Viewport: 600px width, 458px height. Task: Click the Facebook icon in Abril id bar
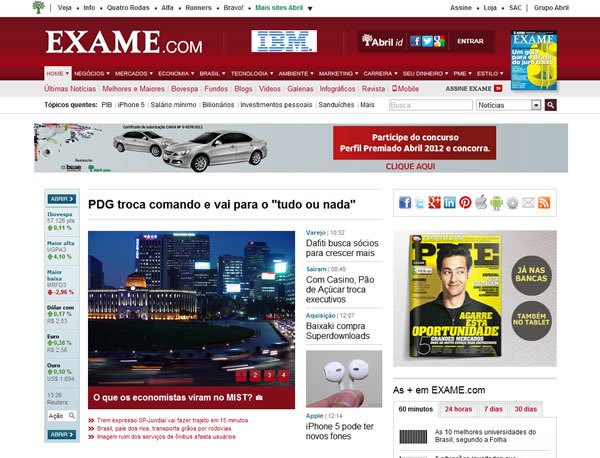tap(415, 41)
